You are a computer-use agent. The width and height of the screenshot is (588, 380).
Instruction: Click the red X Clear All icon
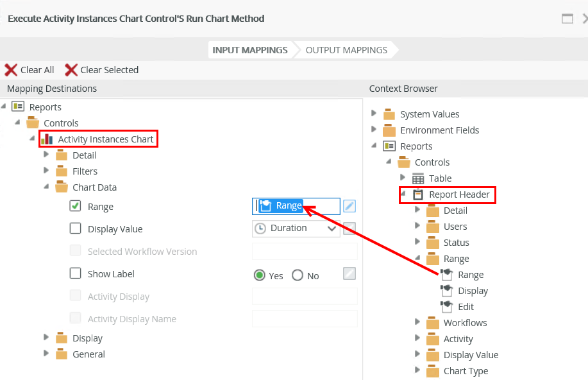(11, 70)
